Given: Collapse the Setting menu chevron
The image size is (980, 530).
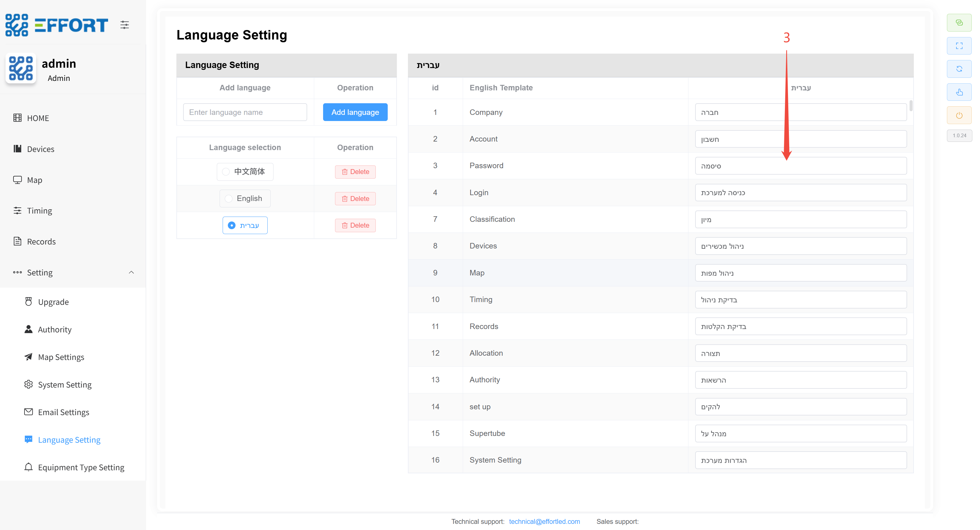Looking at the screenshot, I should tap(131, 272).
